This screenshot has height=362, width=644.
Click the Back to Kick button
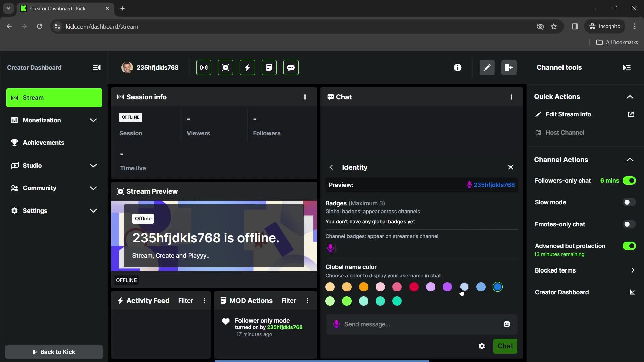(x=54, y=351)
